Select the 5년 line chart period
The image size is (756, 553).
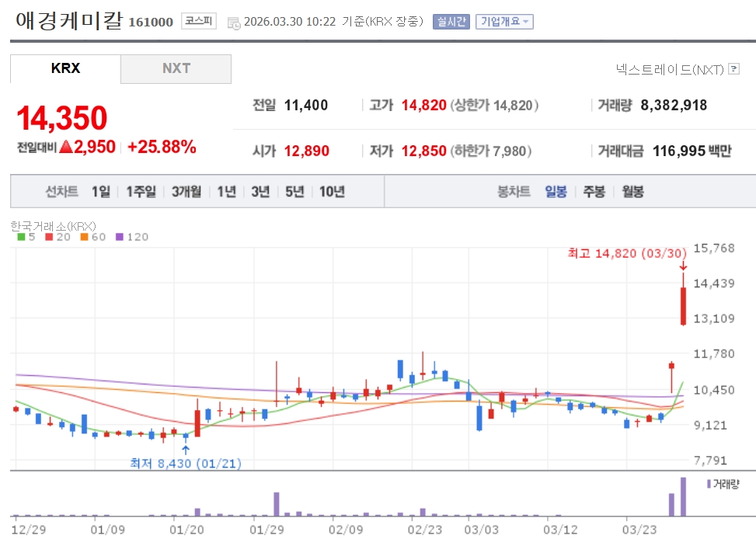tap(294, 191)
